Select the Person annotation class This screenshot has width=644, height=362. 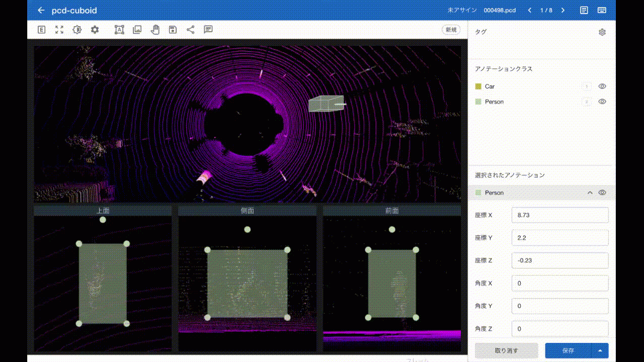(494, 102)
